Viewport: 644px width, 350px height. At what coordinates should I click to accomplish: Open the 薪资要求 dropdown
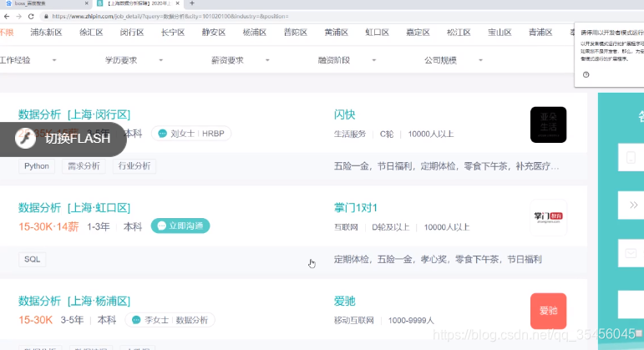[x=241, y=60]
